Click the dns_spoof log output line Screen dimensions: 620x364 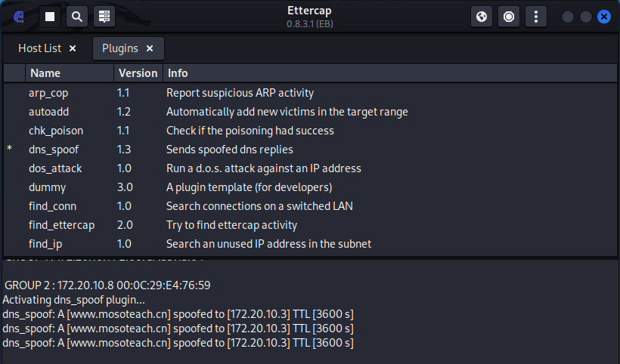coord(178,313)
